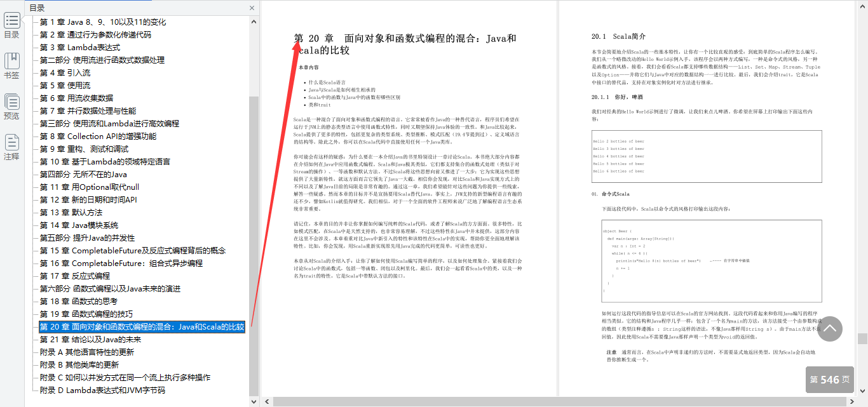Click the output line Hello 2 bottles of beer
The image size is (868, 407).
click(x=618, y=141)
